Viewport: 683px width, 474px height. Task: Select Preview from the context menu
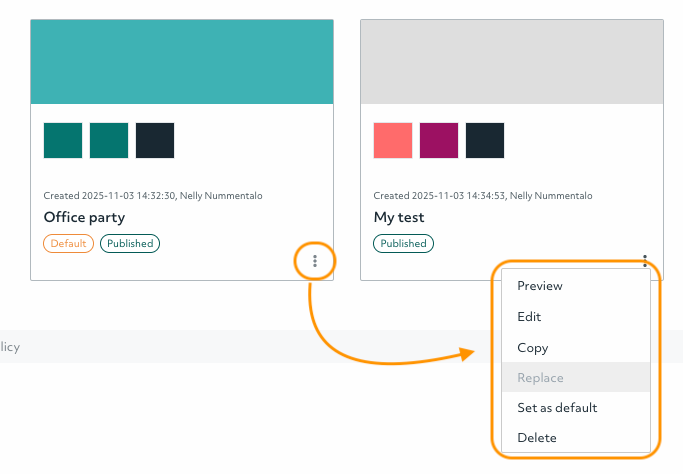(540, 286)
